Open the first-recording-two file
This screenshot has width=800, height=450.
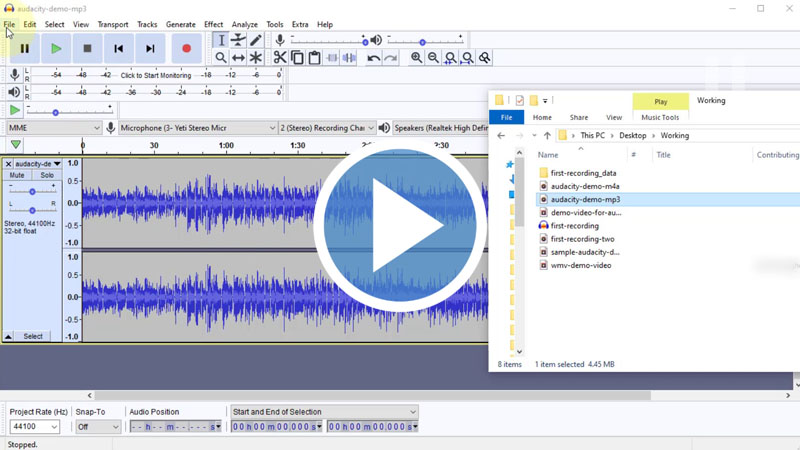582,239
